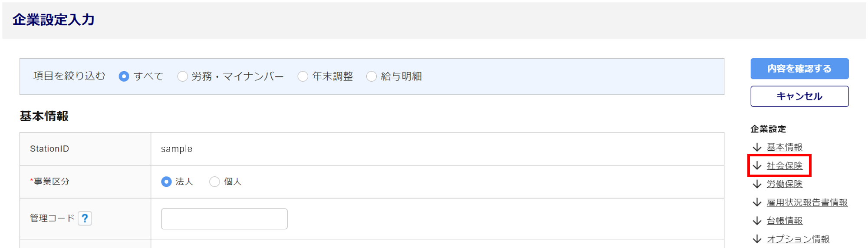Click the help question mark beside 管理コード
This screenshot has height=248, width=868.
pos(85,218)
